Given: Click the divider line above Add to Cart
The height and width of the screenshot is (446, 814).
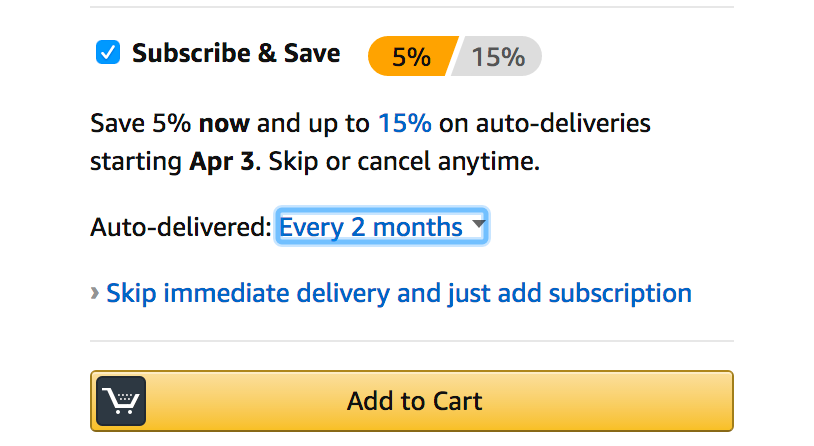Looking at the screenshot, I should pos(412,341).
